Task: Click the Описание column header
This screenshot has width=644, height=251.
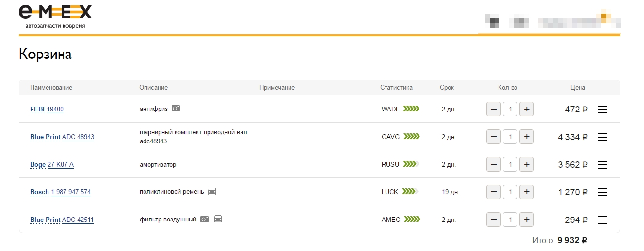Action: (153, 88)
